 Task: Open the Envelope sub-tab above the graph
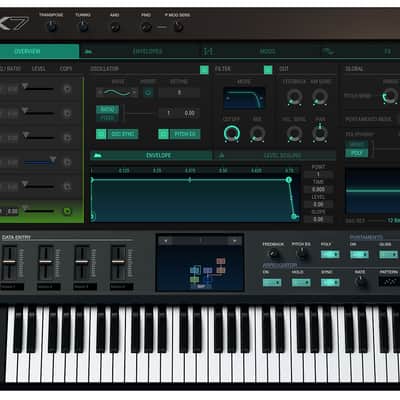click(x=151, y=155)
